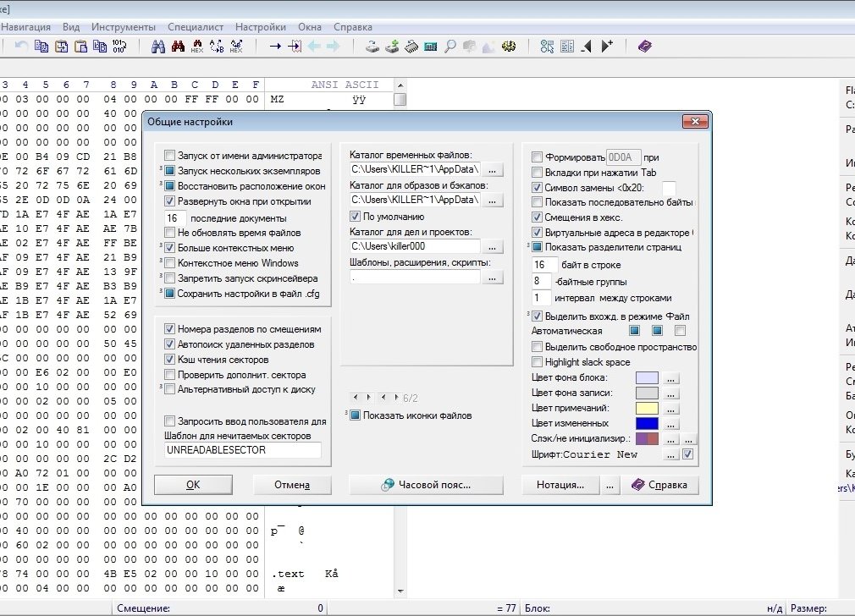Click browse button next to 'Шрифт: Courier New'
The image size is (855, 616).
(x=670, y=454)
